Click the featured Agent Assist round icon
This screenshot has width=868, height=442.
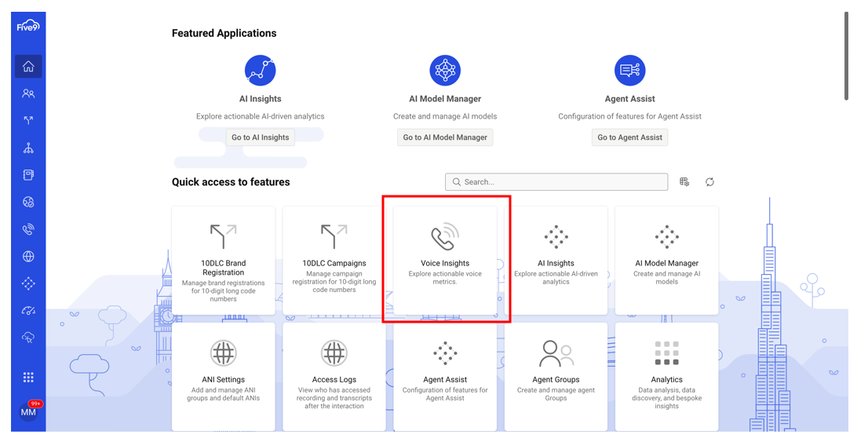click(630, 71)
